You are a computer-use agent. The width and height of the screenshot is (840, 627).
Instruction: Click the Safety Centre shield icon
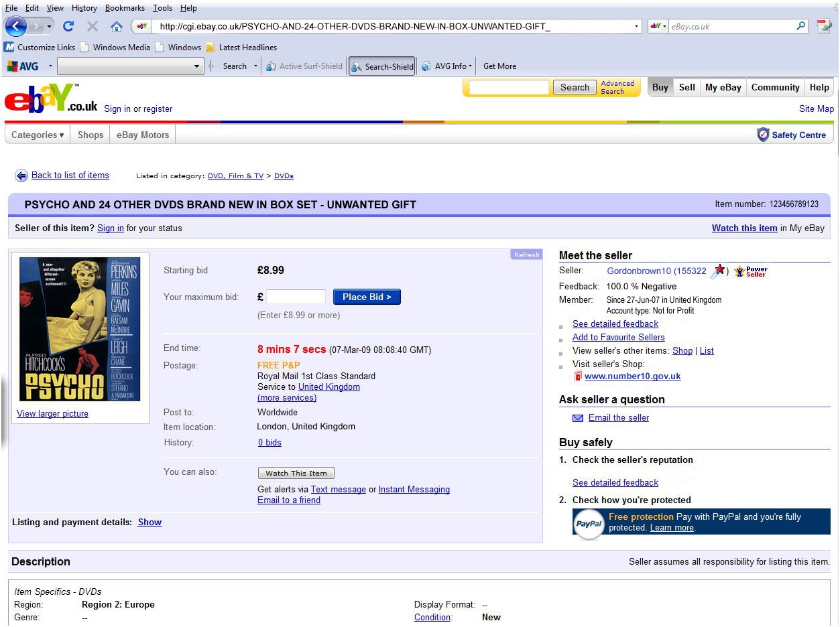tap(763, 135)
